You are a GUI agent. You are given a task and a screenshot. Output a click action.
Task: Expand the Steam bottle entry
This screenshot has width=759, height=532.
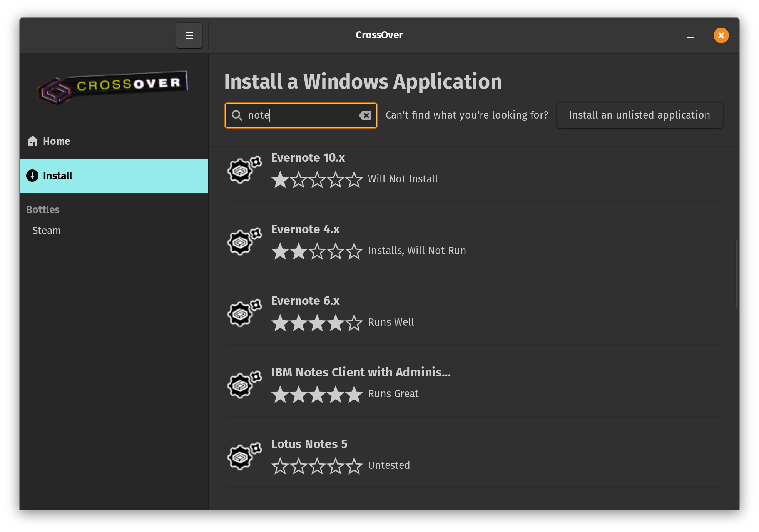(46, 230)
